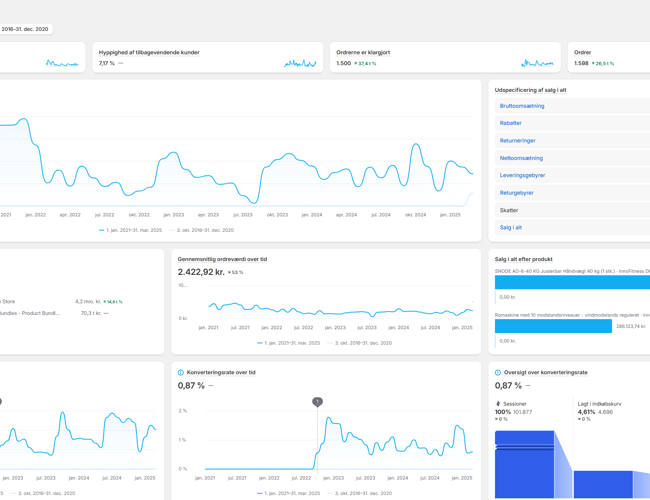
Task: Toggle 2016–2020 comparison legend in average order chart
Action: pos(360,343)
